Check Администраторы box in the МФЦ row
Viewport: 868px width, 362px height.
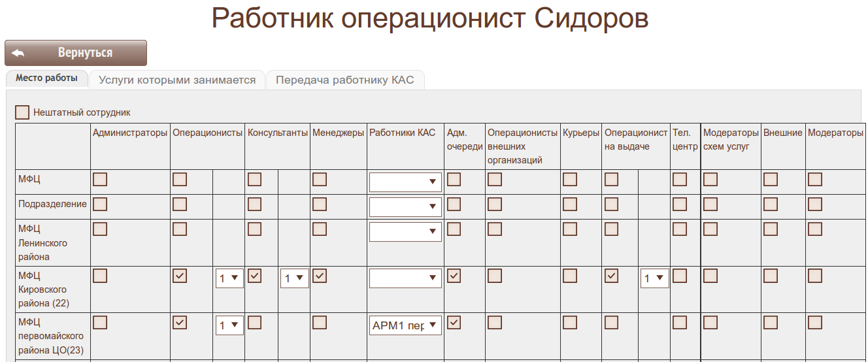[x=100, y=180]
